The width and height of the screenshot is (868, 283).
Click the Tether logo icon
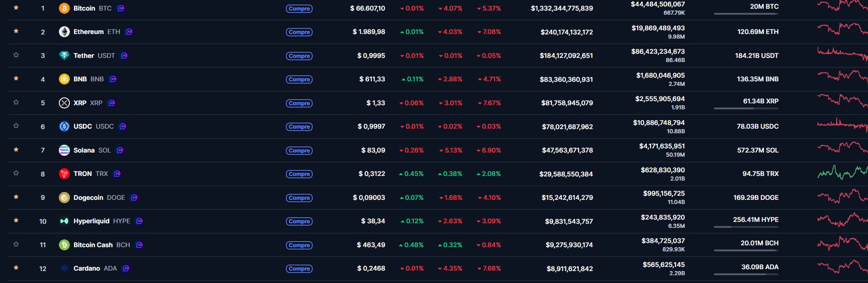[x=64, y=56]
